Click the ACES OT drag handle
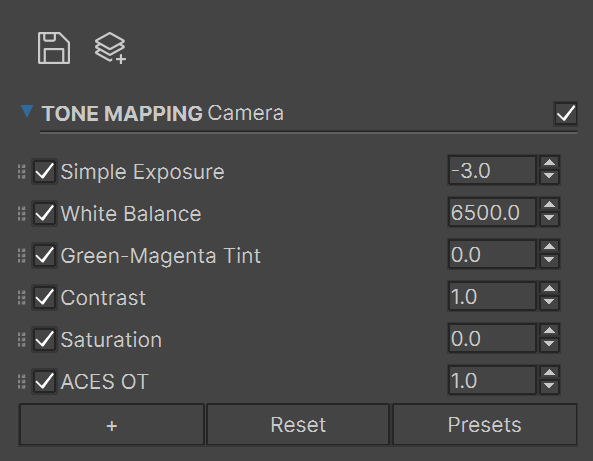 pyautogui.click(x=22, y=382)
